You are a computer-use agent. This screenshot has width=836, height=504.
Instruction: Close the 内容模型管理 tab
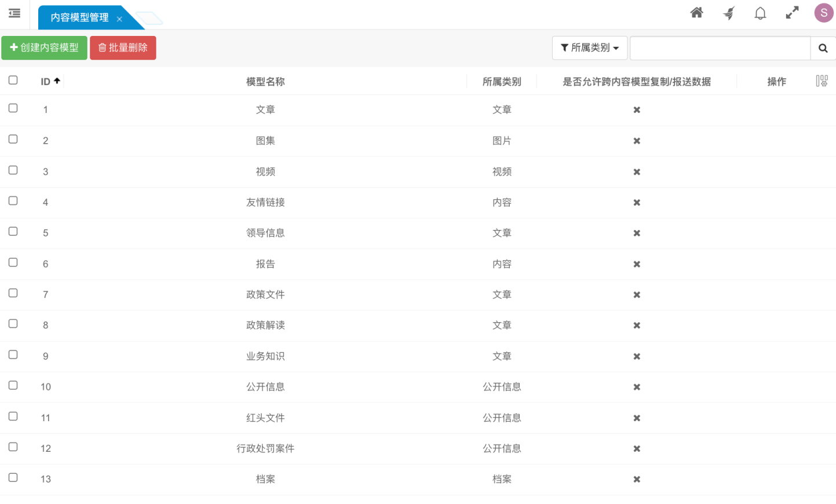coord(119,19)
